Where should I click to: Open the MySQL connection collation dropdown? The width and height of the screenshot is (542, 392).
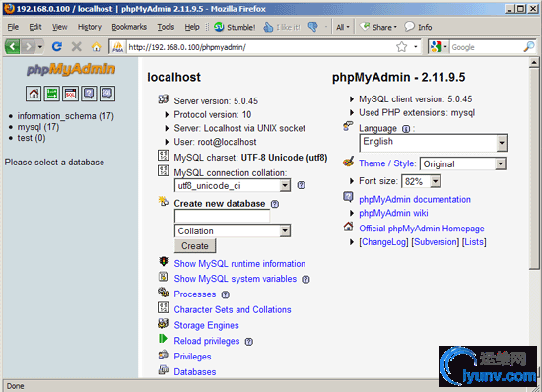pyautogui.click(x=233, y=186)
